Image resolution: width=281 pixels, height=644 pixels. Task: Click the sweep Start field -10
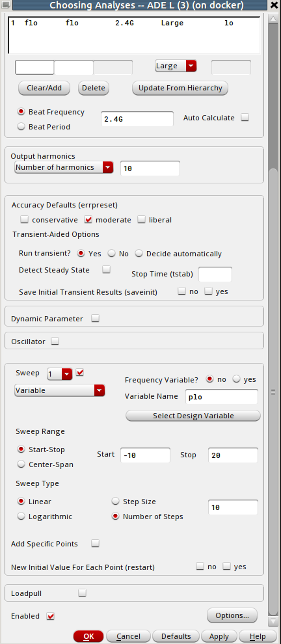coord(145,455)
